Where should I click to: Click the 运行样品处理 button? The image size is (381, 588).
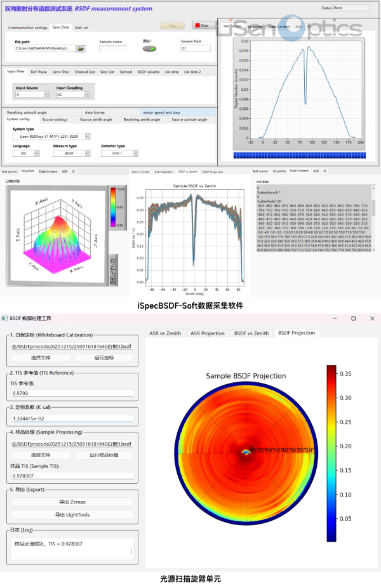click(104, 455)
